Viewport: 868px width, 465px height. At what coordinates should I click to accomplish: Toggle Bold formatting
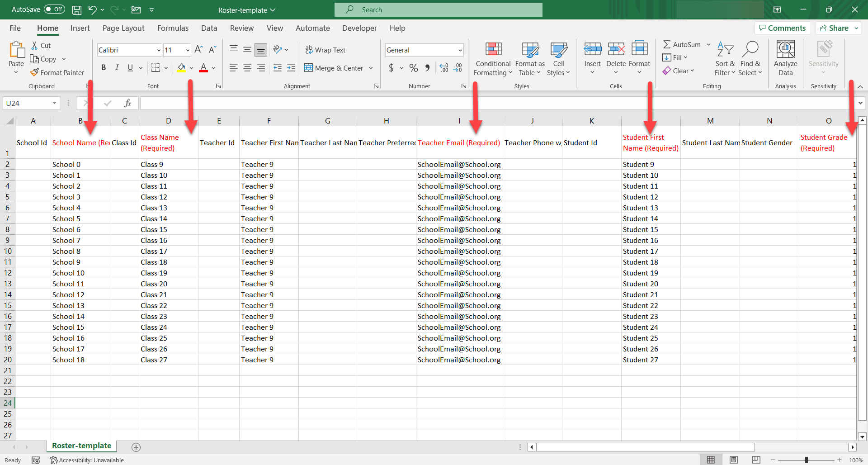[x=104, y=68]
